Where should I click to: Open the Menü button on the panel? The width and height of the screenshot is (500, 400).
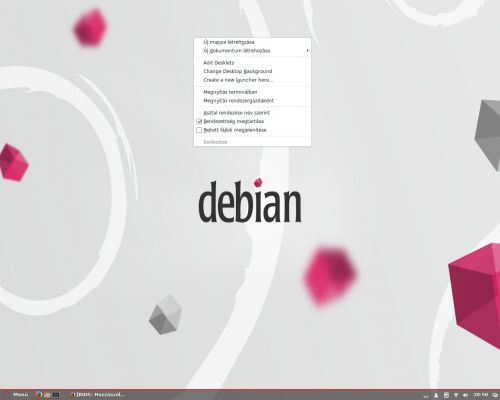(x=16, y=395)
